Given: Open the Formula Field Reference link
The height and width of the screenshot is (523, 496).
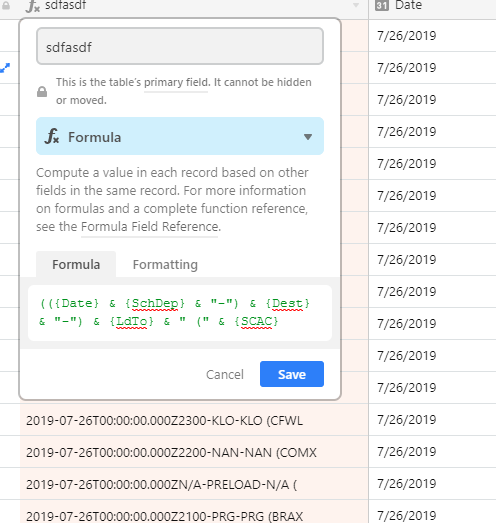Looking at the screenshot, I should [x=150, y=227].
